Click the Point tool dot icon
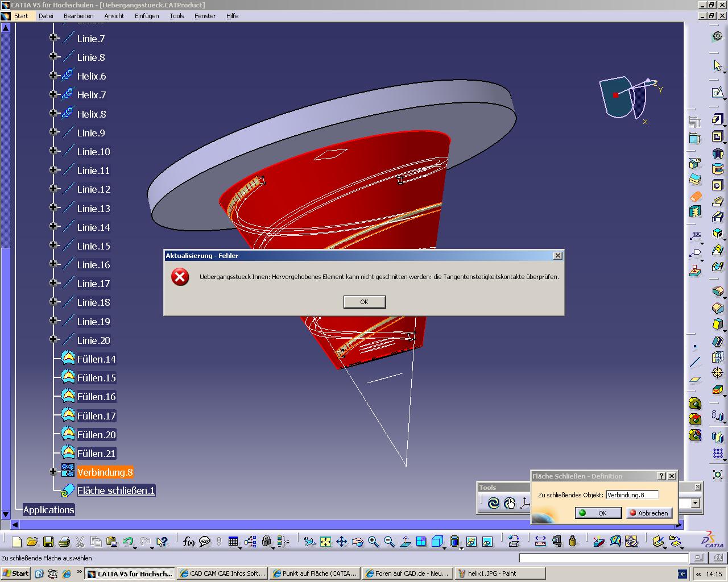 coord(694,346)
